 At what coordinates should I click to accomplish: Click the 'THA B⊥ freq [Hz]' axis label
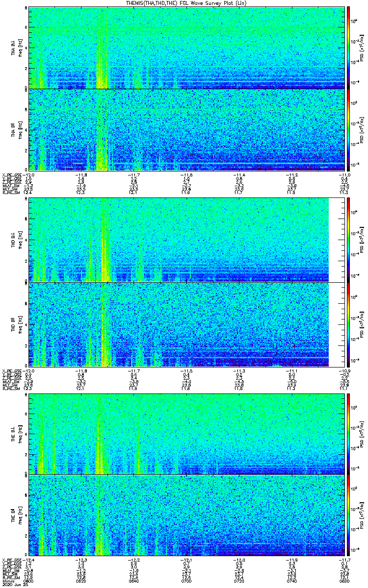[x=17, y=48]
